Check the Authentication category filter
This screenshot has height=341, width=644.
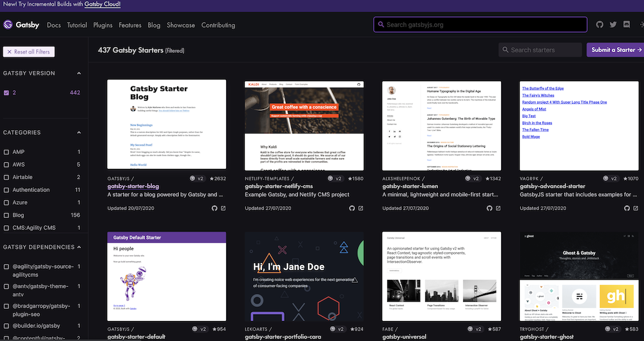pyautogui.click(x=6, y=190)
